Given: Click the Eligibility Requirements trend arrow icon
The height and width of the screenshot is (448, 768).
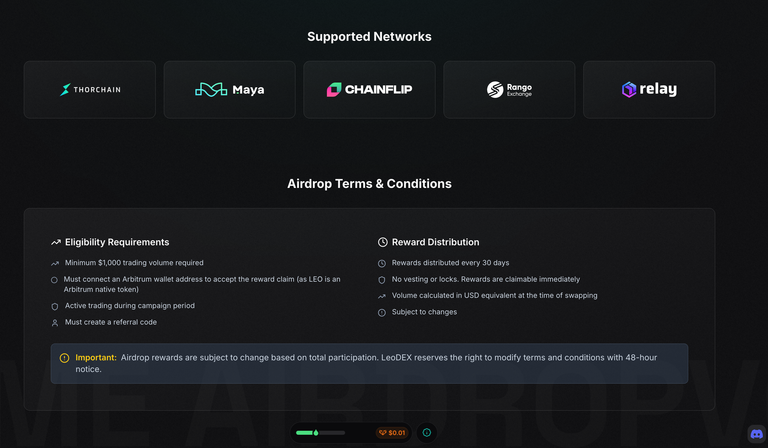Looking at the screenshot, I should tap(56, 242).
